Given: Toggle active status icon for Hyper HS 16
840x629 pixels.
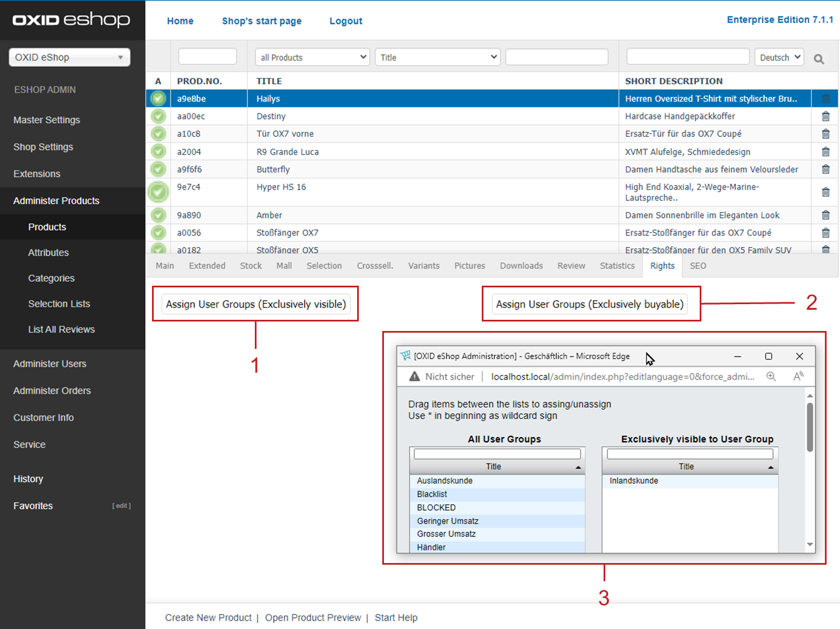Looking at the screenshot, I should coord(158,192).
